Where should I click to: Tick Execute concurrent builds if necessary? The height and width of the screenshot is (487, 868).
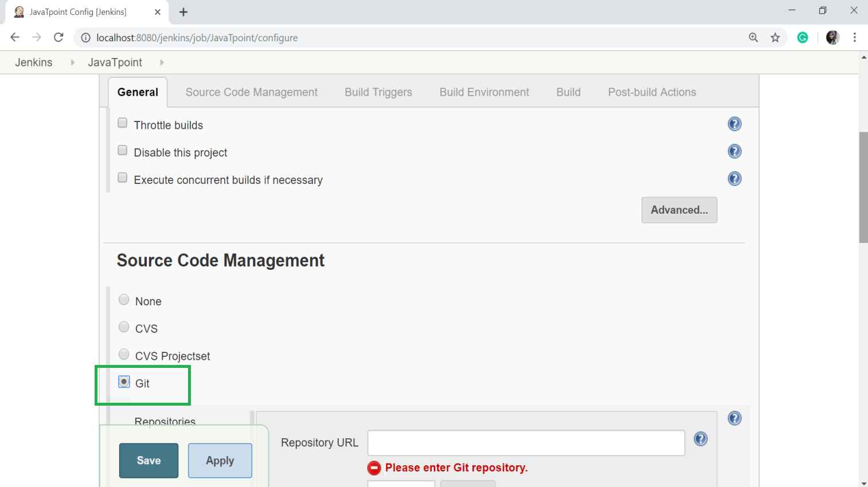122,178
